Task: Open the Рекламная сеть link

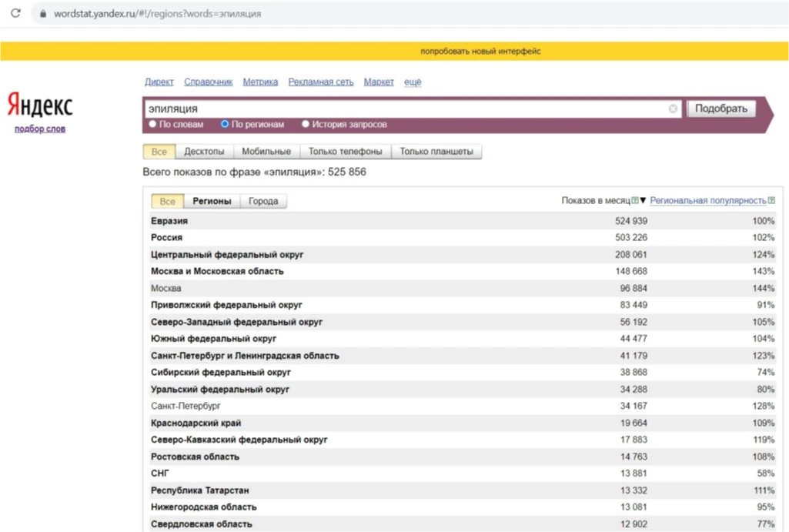Action: [321, 82]
